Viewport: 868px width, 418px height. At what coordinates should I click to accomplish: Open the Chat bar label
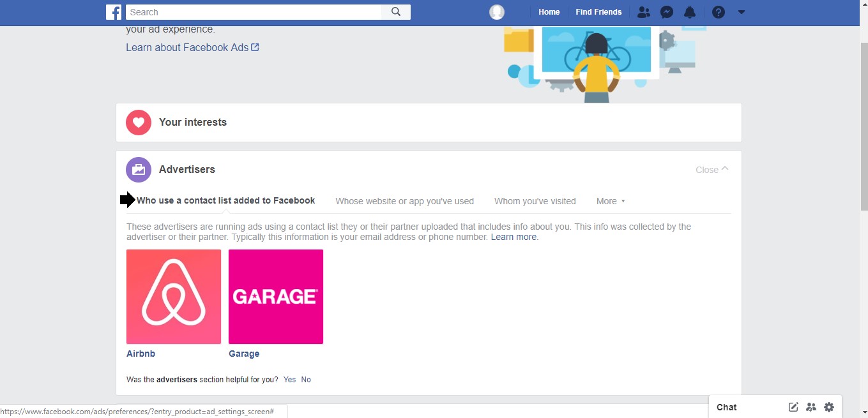pyautogui.click(x=727, y=407)
